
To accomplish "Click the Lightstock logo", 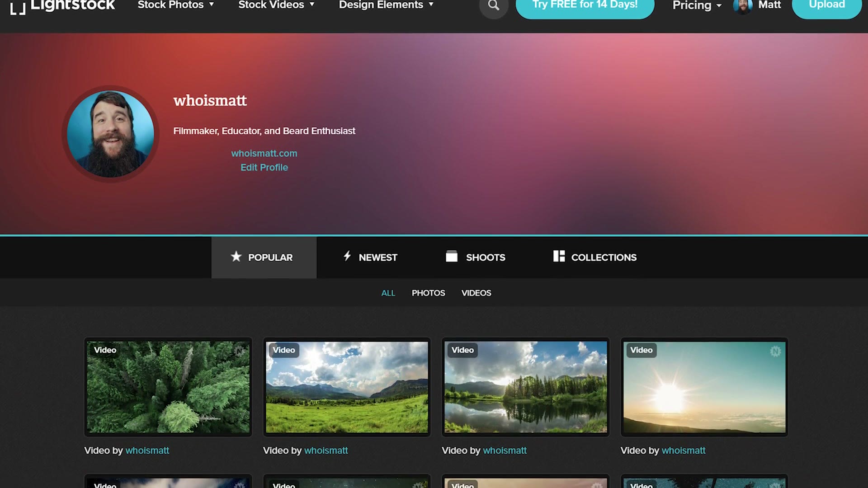I will click(x=62, y=6).
